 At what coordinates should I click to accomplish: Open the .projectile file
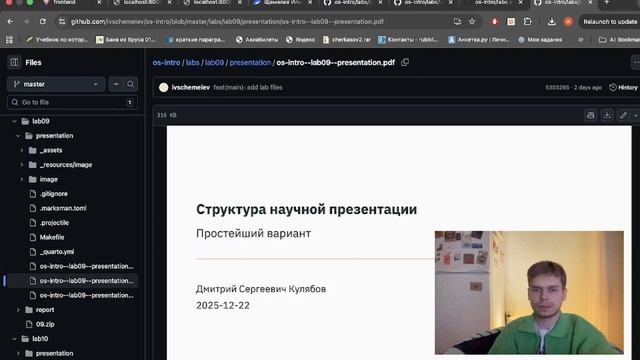(x=54, y=223)
